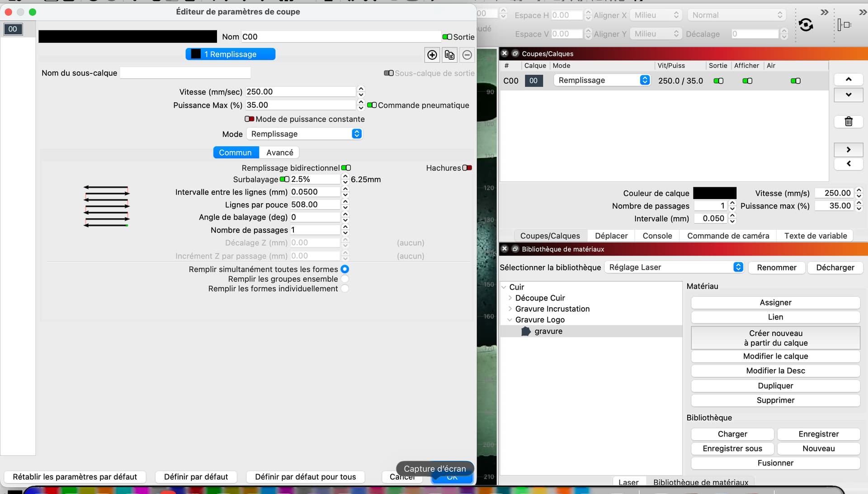Click the rotate/refresh icon in top toolbar
The image size is (868, 494).
tap(806, 24)
